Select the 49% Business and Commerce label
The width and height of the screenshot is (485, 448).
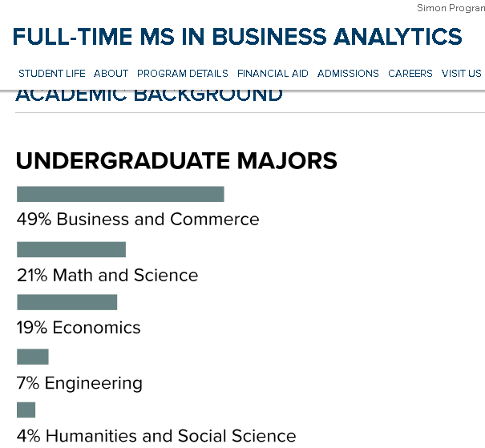(x=138, y=220)
